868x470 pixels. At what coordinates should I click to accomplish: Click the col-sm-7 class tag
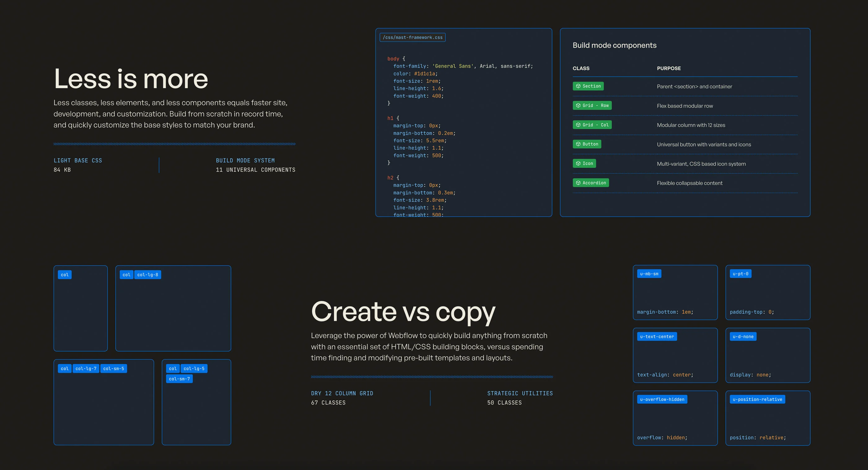click(x=179, y=379)
